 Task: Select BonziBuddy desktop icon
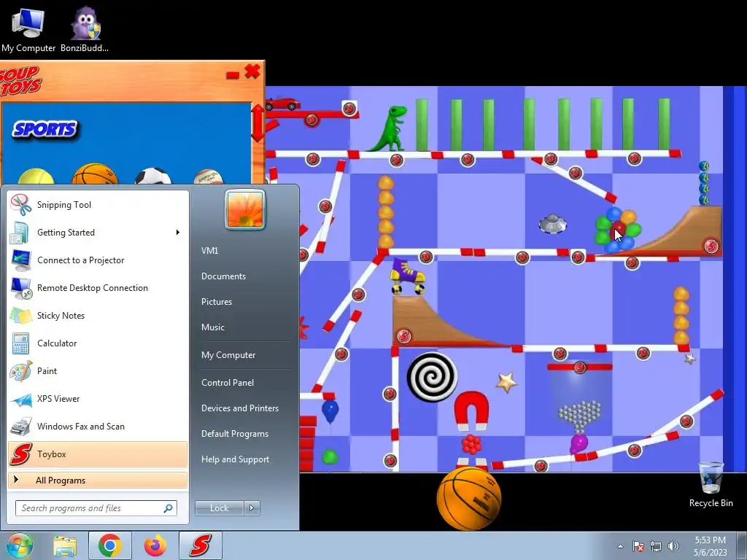[x=85, y=29]
